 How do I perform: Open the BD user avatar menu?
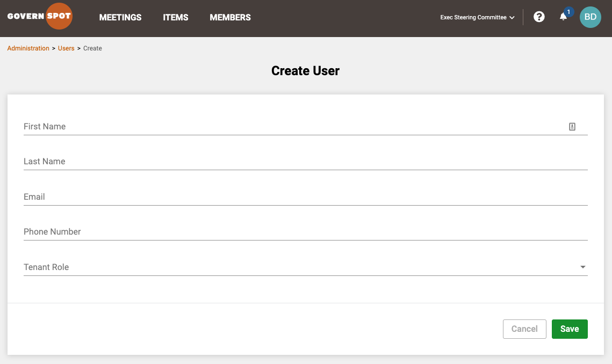point(590,17)
